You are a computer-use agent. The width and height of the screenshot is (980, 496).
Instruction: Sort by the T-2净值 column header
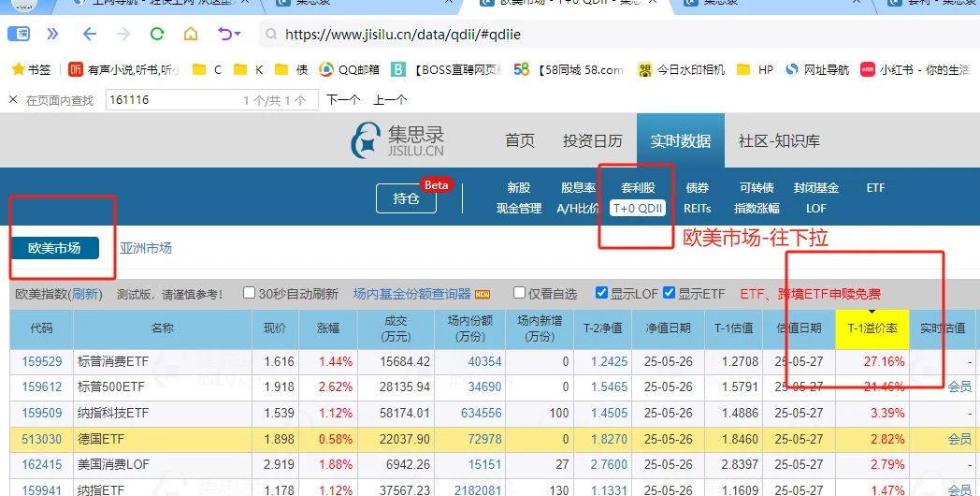(x=602, y=328)
